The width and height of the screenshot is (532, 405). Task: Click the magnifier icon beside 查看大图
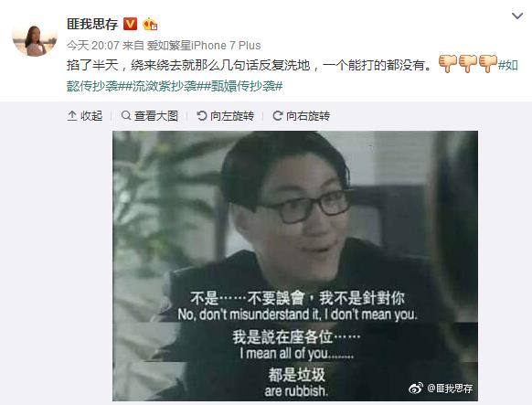coord(126,116)
